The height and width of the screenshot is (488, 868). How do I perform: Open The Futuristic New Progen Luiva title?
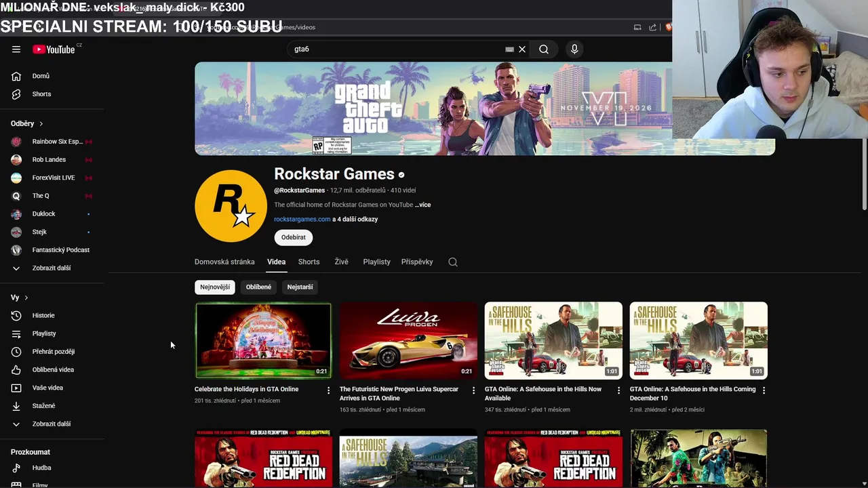pyautogui.click(x=399, y=394)
